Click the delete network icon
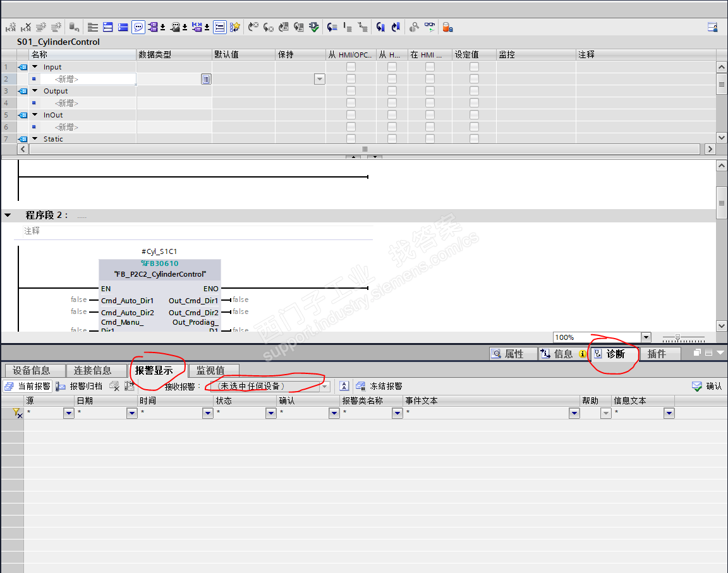728x573 pixels. [26, 27]
